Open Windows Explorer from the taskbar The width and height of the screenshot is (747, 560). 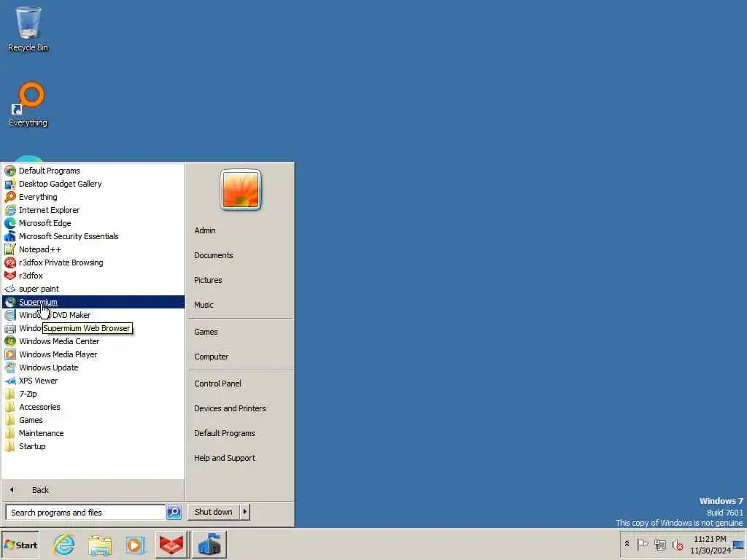pyautogui.click(x=99, y=545)
